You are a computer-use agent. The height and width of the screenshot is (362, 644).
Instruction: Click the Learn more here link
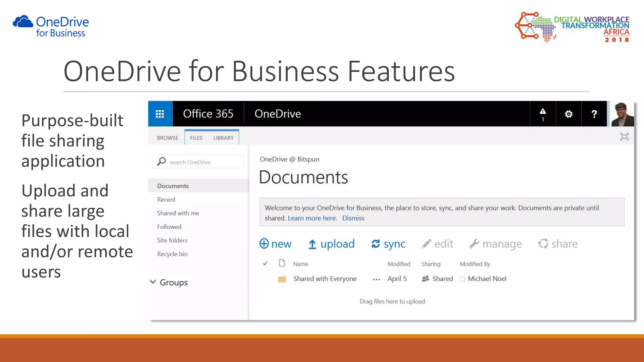coord(312,218)
